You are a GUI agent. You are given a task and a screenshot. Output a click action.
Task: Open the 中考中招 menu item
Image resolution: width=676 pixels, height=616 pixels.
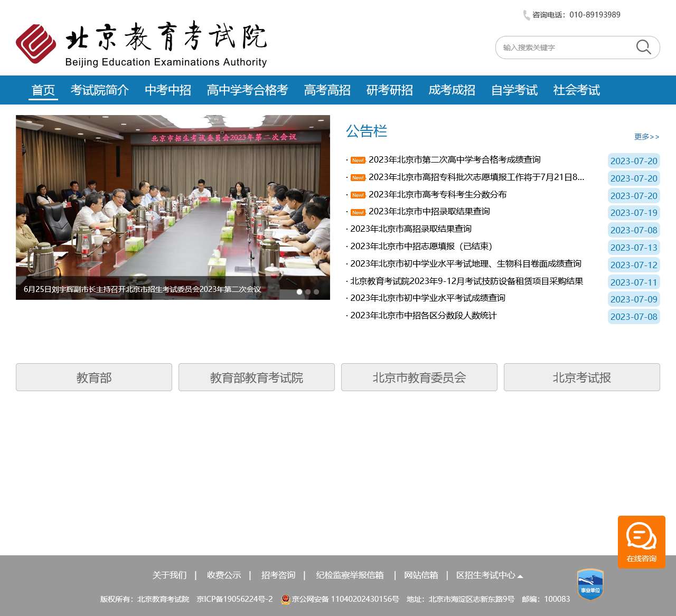click(168, 90)
